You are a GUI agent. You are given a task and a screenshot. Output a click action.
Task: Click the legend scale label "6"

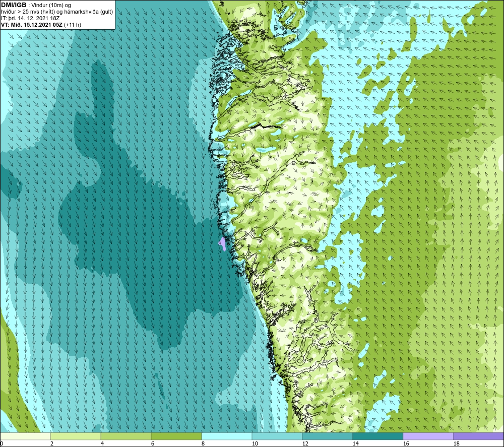tap(152, 443)
